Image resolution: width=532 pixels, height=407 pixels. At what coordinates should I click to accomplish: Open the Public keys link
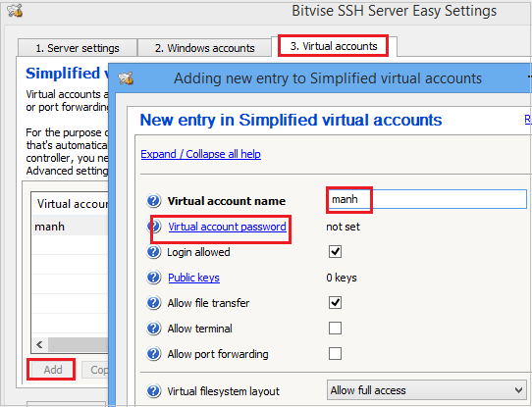[193, 278]
